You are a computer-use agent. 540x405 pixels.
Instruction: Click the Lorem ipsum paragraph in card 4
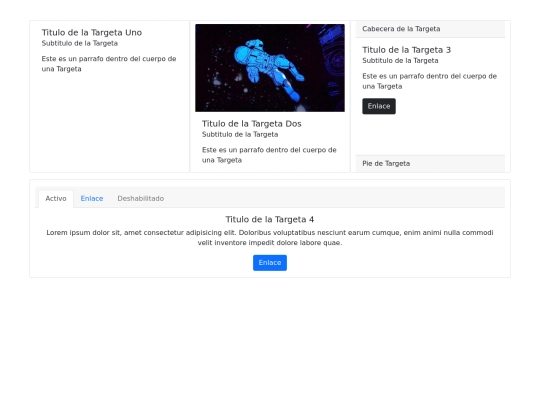[x=270, y=238]
